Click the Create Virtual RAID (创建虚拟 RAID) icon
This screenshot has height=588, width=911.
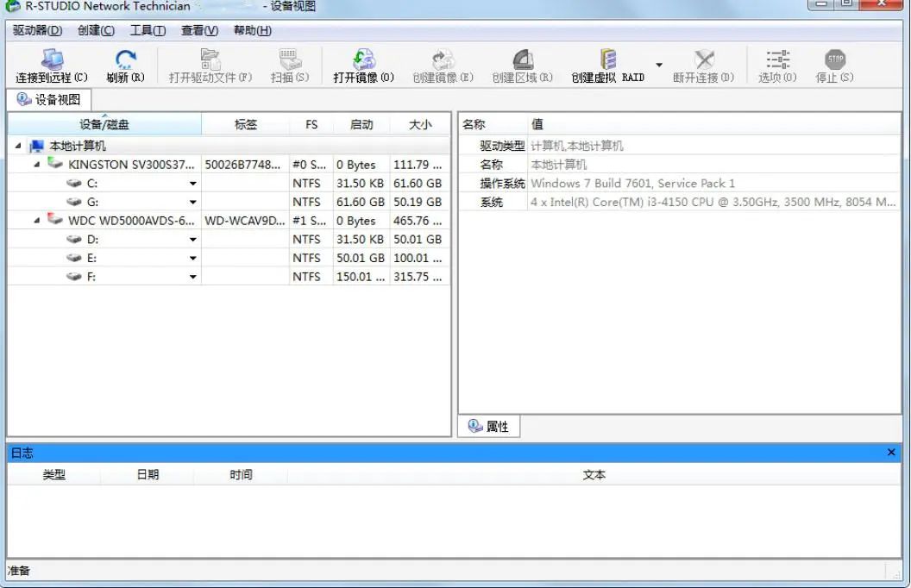607,59
